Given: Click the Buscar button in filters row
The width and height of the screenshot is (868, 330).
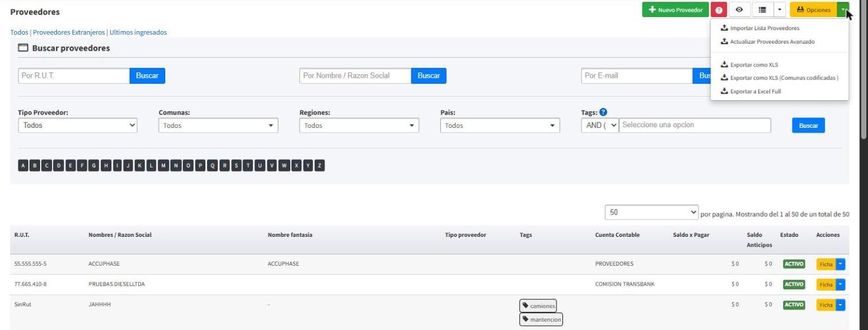Looking at the screenshot, I should pyautogui.click(x=808, y=126).
